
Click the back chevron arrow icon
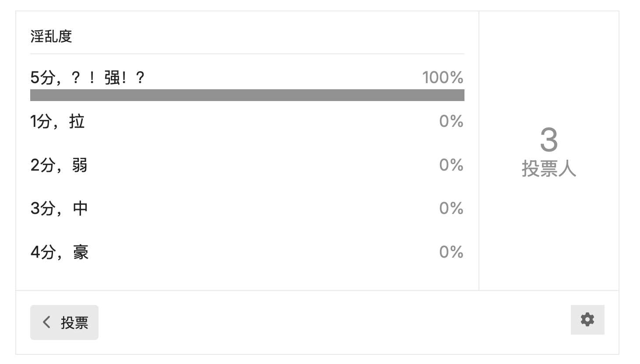(x=46, y=322)
